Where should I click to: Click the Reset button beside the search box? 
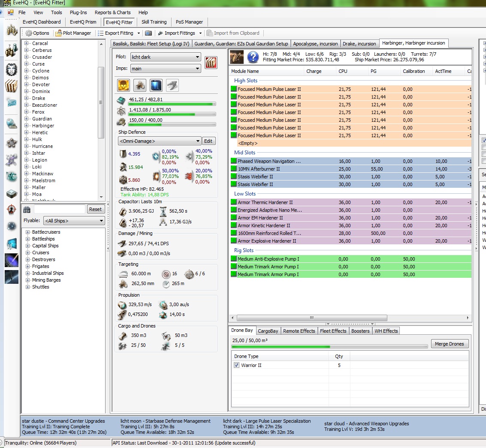(95, 209)
